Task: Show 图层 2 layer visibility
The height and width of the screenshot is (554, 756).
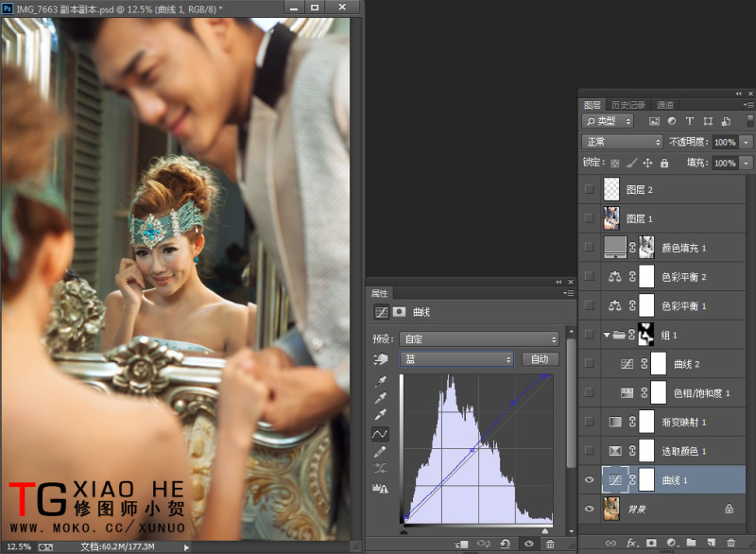Action: pyautogui.click(x=589, y=189)
